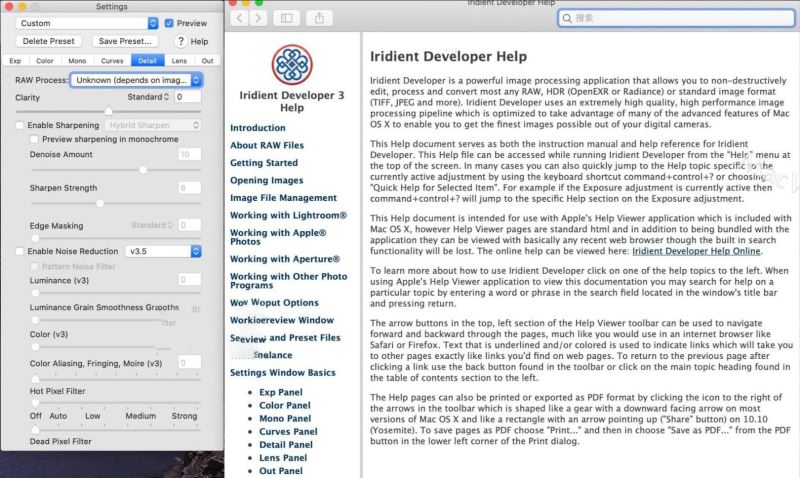Switch to the Curves tab
Viewport: 800px width, 478px height.
112,61
